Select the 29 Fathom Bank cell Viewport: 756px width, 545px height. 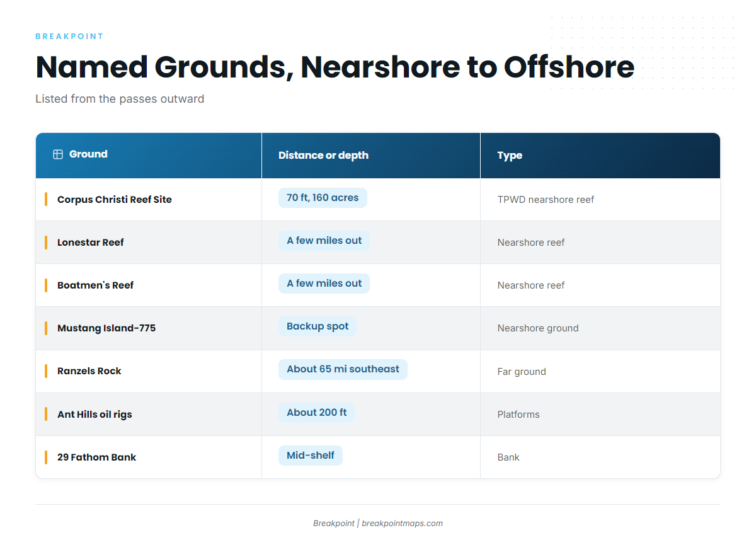[x=149, y=457]
